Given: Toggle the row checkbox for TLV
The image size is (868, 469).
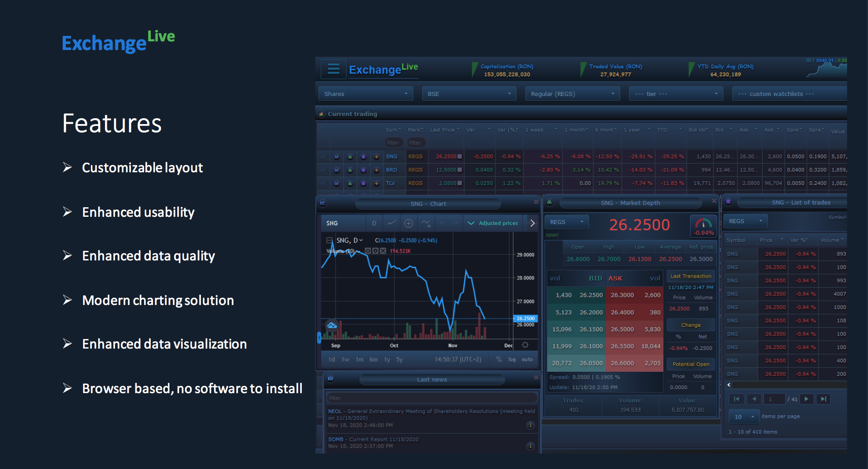Looking at the screenshot, I should (x=323, y=184).
